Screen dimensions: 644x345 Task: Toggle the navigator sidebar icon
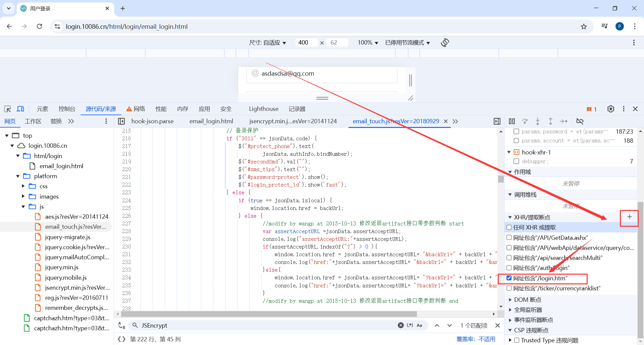click(121, 121)
